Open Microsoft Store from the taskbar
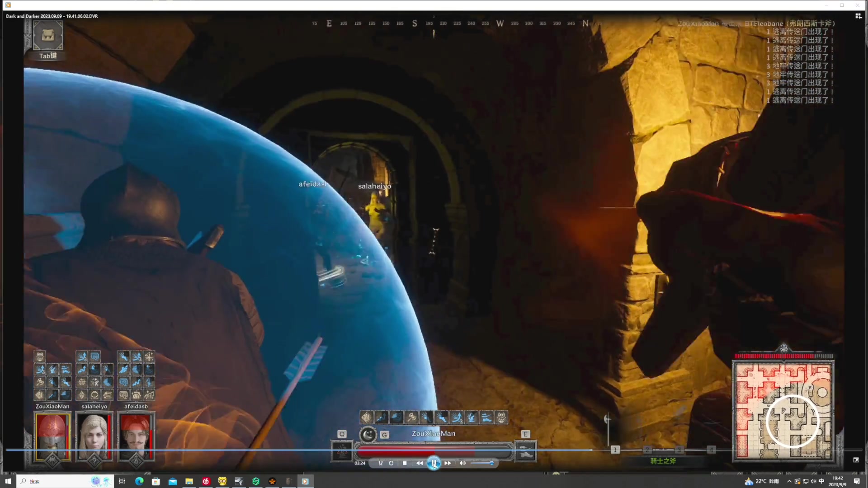The width and height of the screenshot is (868, 488). click(156, 481)
